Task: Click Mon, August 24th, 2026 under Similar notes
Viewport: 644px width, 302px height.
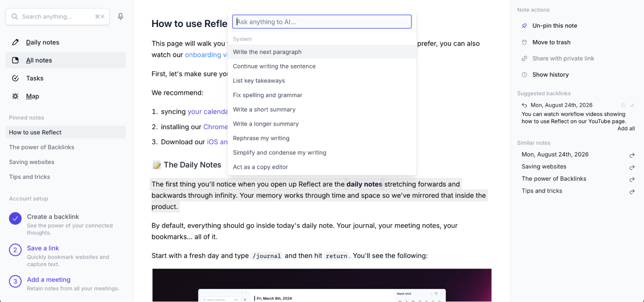Action: [555, 155]
